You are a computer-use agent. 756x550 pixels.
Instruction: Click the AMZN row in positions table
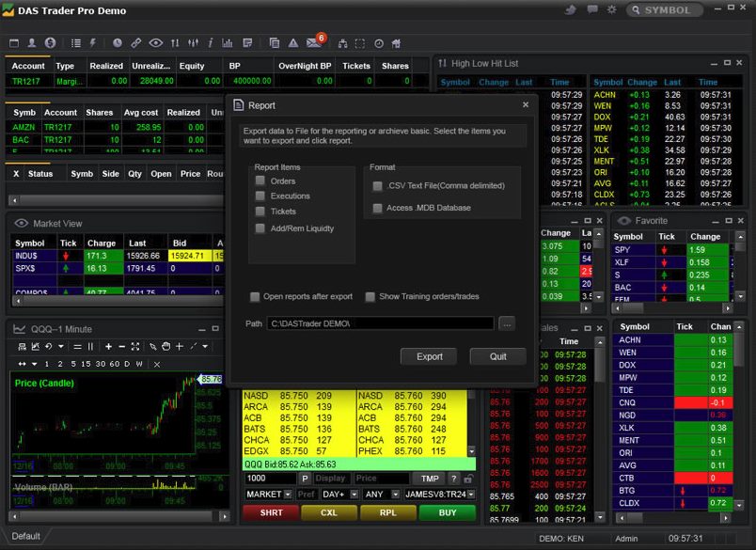(115, 127)
